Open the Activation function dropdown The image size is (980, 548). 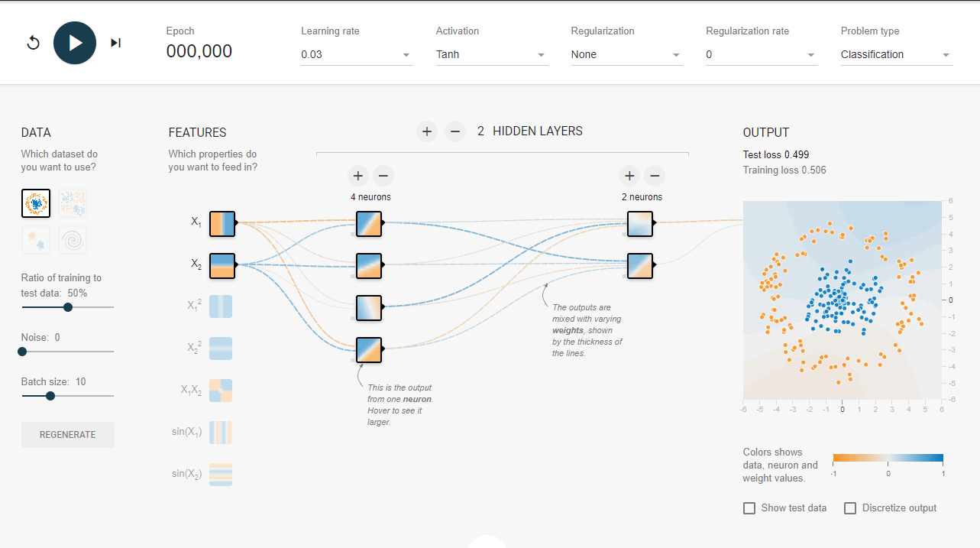tap(491, 54)
